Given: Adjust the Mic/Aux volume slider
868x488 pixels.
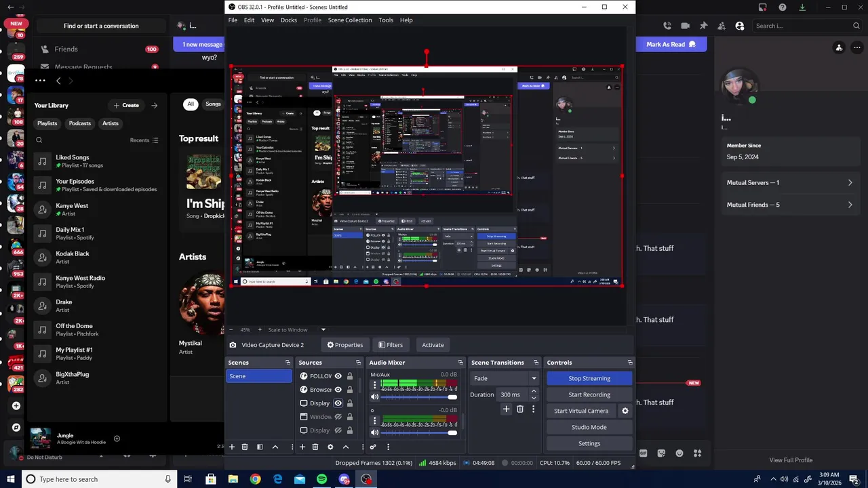Looking at the screenshot, I should (418, 397).
